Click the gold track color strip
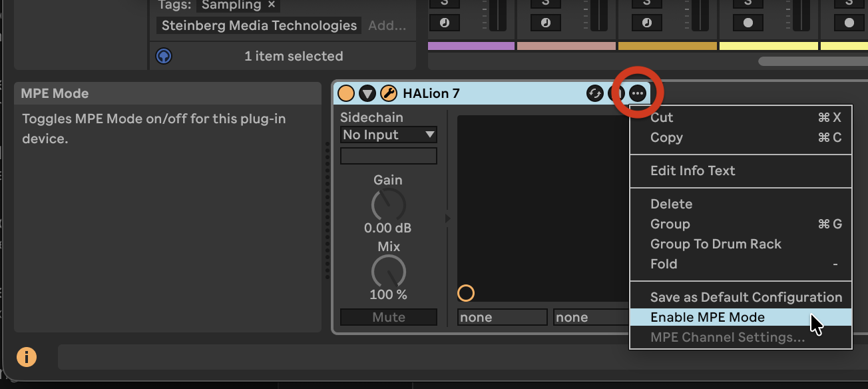Screen dimensions: 868x389 tap(668, 46)
